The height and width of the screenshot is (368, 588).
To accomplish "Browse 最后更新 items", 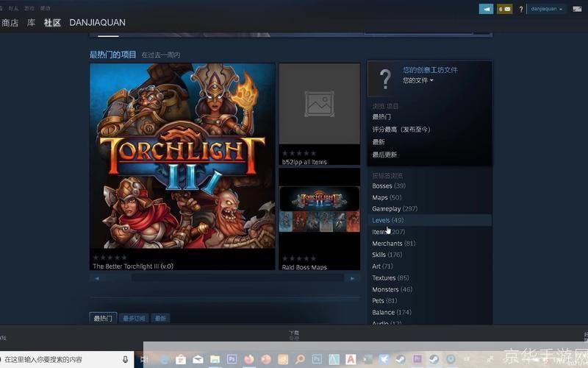I will point(384,155).
